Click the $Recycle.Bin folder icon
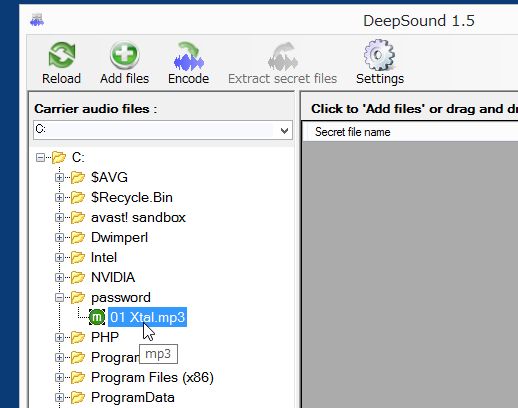This screenshot has height=408, width=518. coord(78,197)
